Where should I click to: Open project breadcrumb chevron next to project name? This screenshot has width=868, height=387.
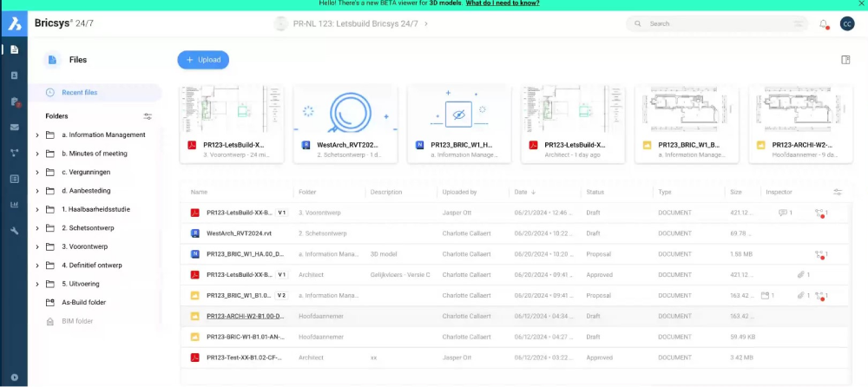[x=426, y=23]
